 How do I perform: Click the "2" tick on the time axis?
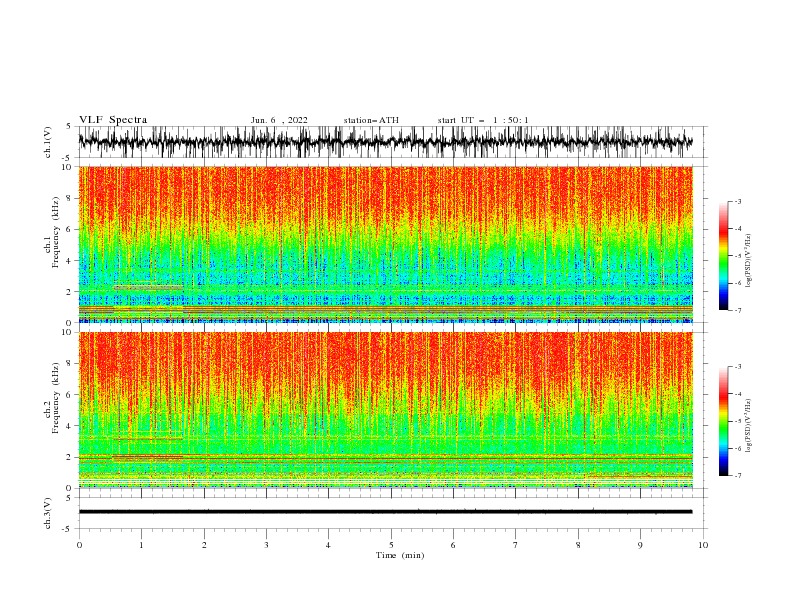coord(204,545)
